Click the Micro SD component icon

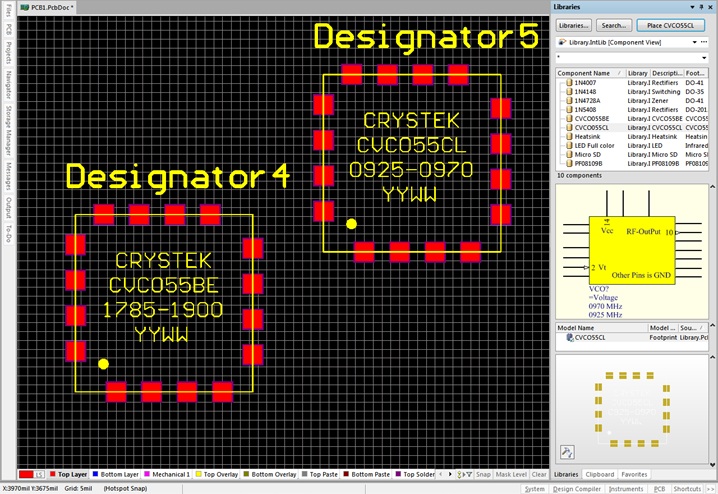pos(569,155)
